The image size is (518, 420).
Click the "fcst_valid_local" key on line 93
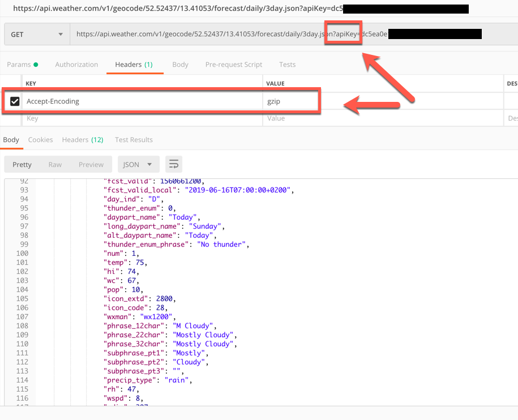click(140, 190)
